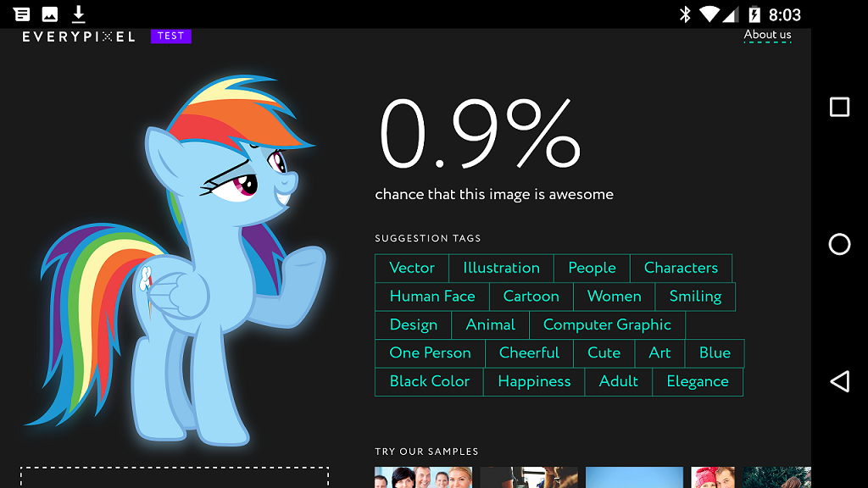
Task: Open the blue sky sample thumbnail
Action: [634, 478]
